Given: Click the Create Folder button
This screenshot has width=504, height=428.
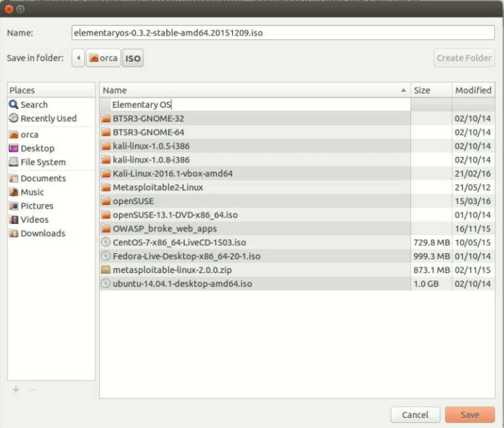Looking at the screenshot, I should (x=464, y=58).
